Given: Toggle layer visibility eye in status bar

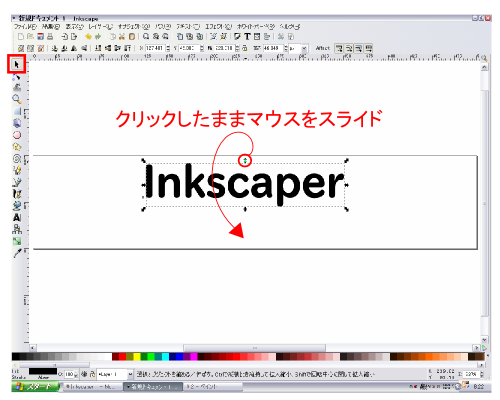Looking at the screenshot, I should 84,374.
